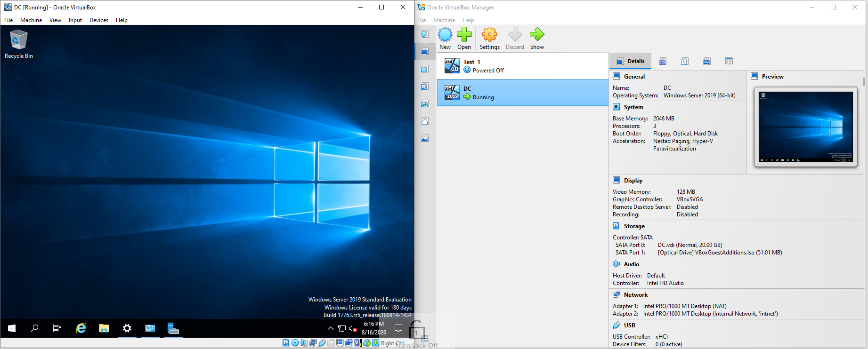Click the Display section header link

pos(633,181)
